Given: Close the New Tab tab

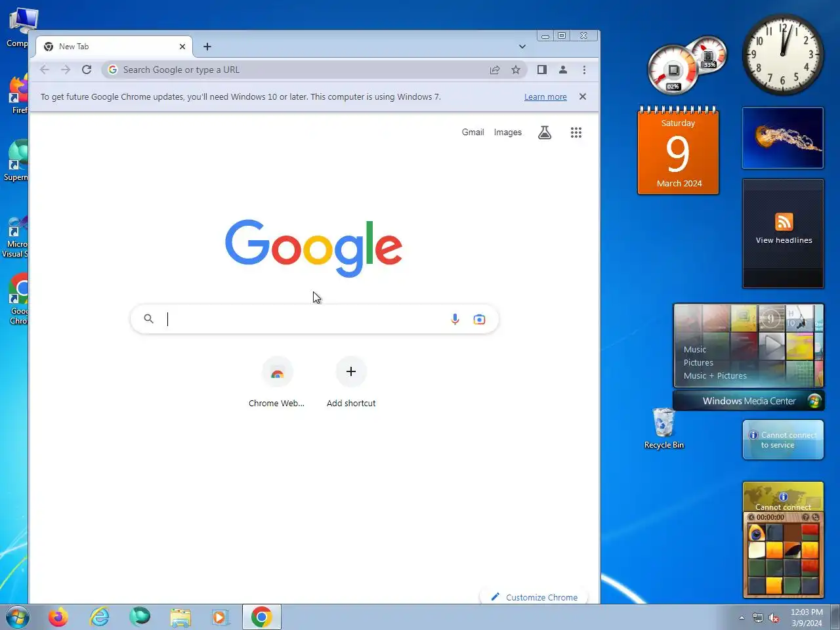Looking at the screenshot, I should pos(182,47).
